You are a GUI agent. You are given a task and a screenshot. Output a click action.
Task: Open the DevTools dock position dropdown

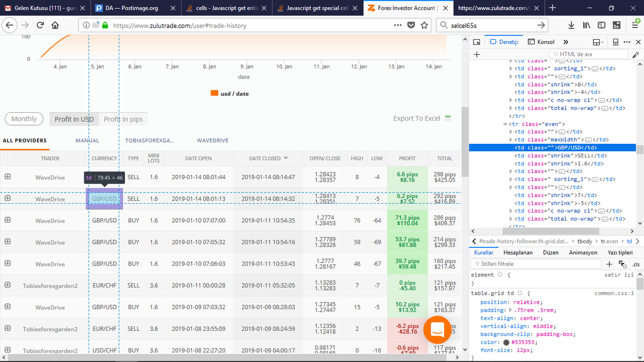(598, 42)
